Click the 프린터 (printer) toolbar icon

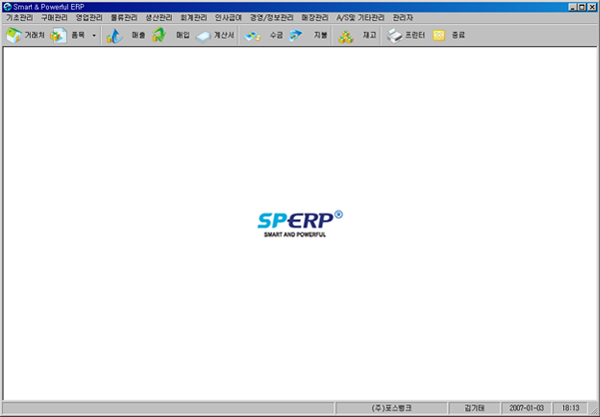pyautogui.click(x=394, y=36)
